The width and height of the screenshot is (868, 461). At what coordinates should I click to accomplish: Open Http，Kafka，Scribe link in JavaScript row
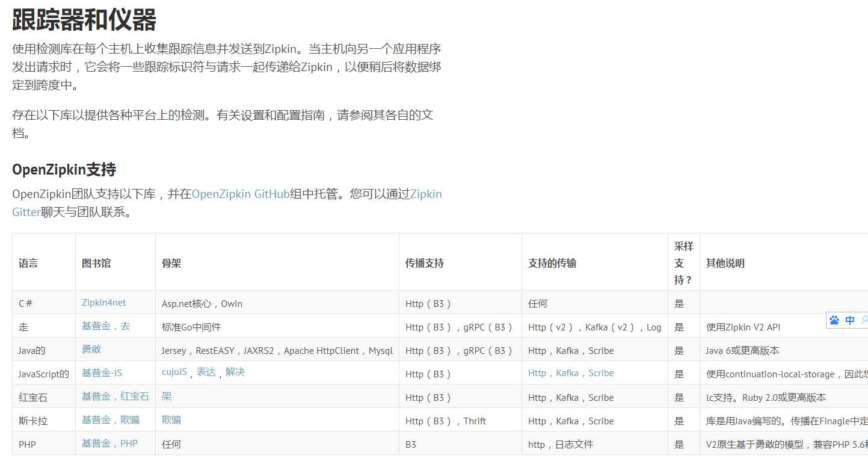click(x=571, y=373)
